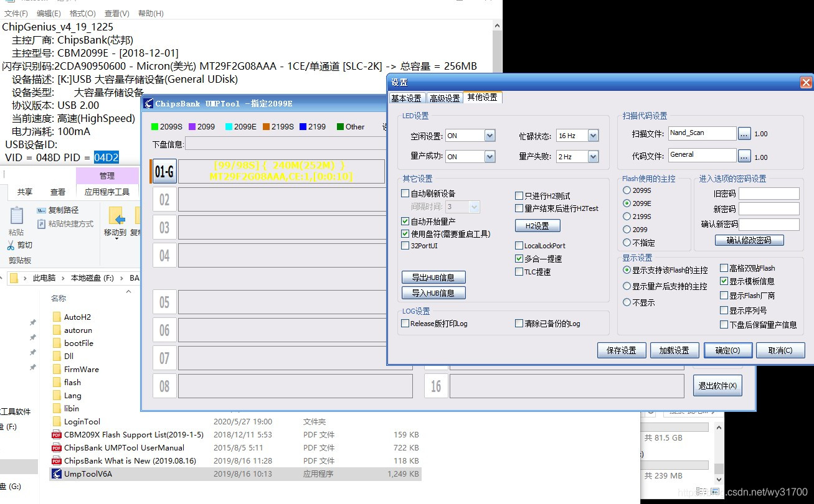Enable the TLC提速 checkbox
This screenshot has height=504, width=814.
(x=519, y=271)
